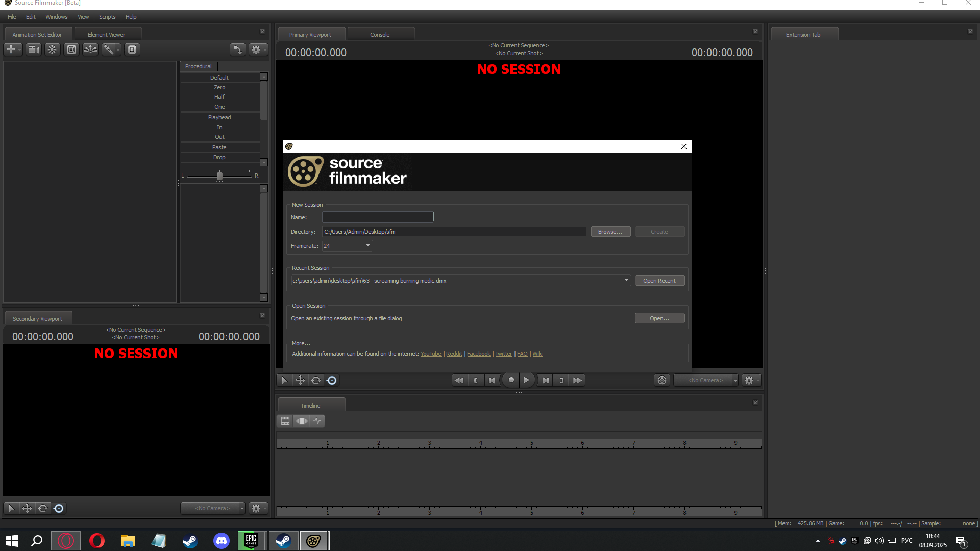Toggle the selection arrow tool under primary viewport
The width and height of the screenshot is (980, 551).
[x=284, y=380]
